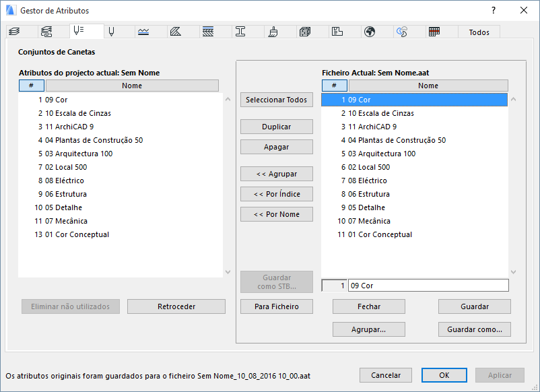The image size is (540, 392).
Task: Close the Gestor de Atributos window
Action: pos(523,10)
